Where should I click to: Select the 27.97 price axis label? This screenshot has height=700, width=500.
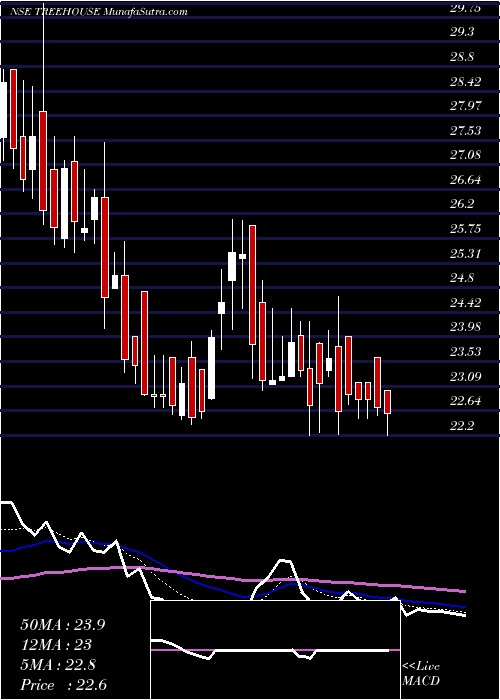coord(465,106)
